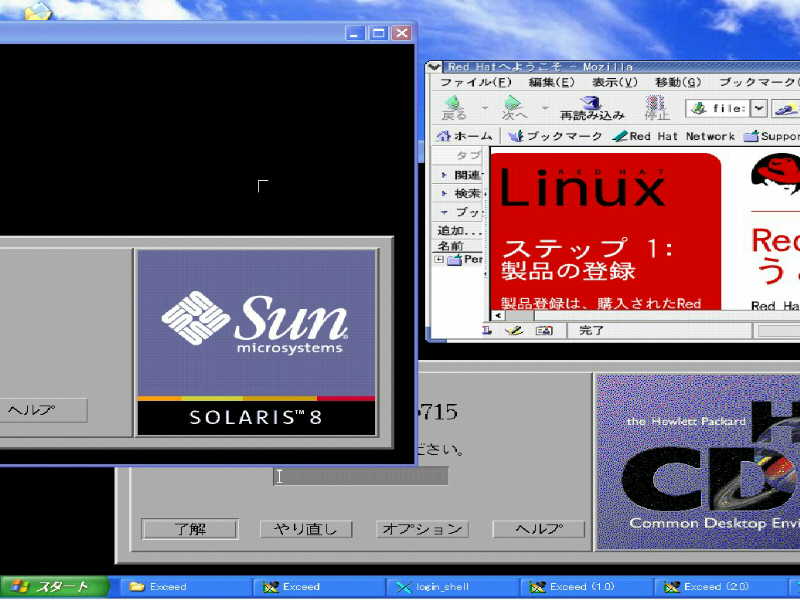Click the horizontal scrollbar thumb in Mozilla
This screenshot has height=600, width=800.
coord(519,316)
